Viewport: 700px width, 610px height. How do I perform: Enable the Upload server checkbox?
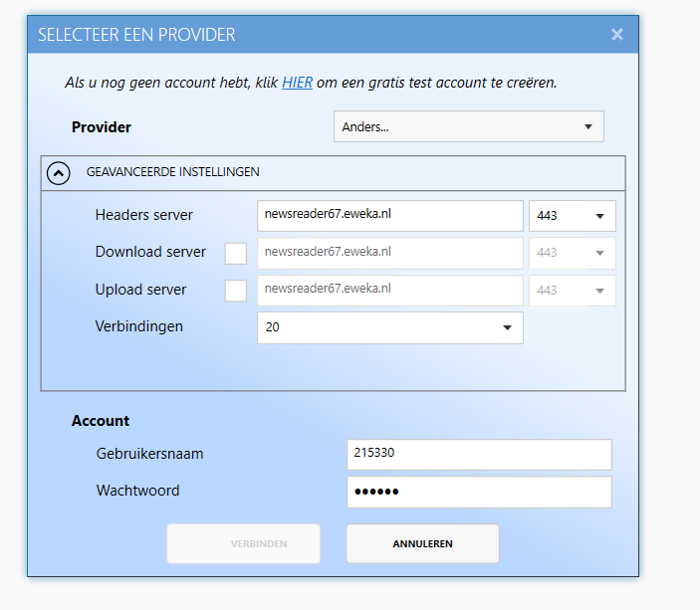[x=236, y=291]
